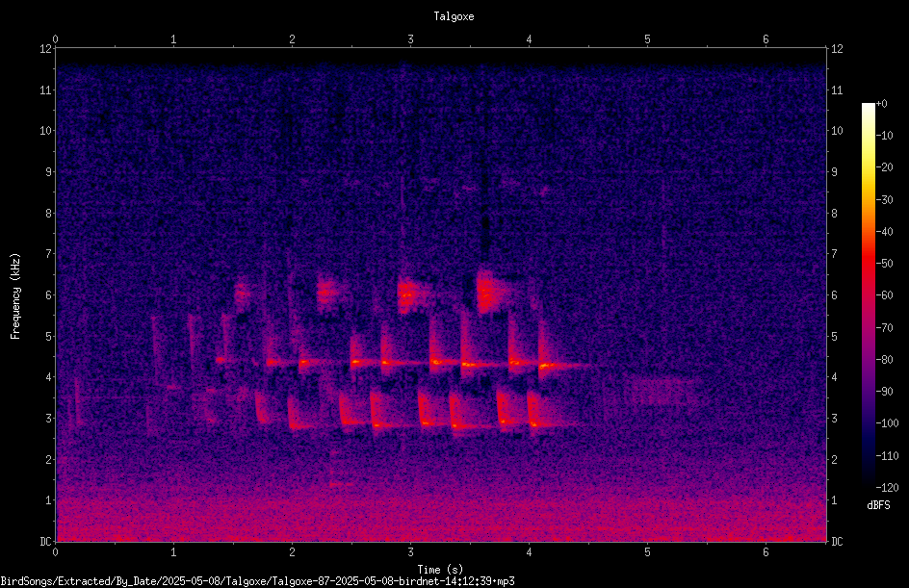Click the -120 label on color scale

pyautogui.click(x=887, y=487)
